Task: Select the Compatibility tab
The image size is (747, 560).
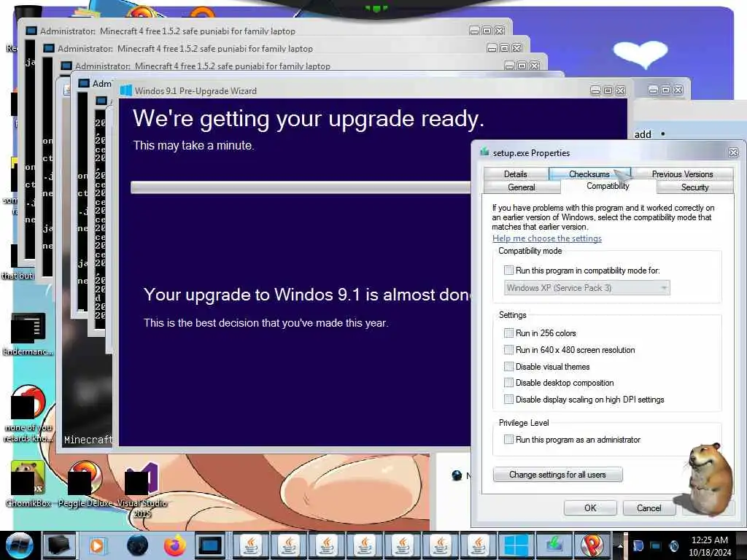Action: (608, 186)
